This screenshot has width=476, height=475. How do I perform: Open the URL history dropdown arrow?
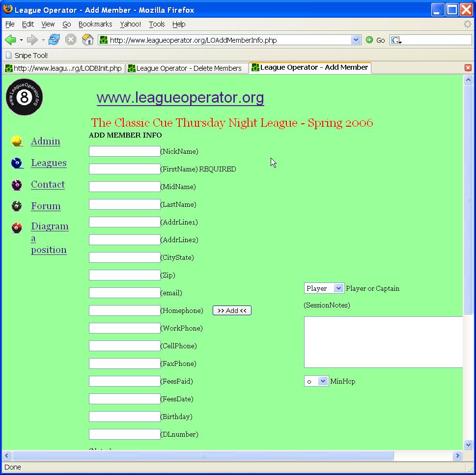[x=356, y=40]
